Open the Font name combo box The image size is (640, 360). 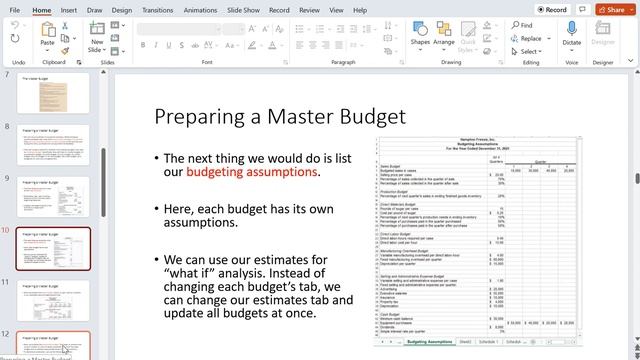pos(179,29)
